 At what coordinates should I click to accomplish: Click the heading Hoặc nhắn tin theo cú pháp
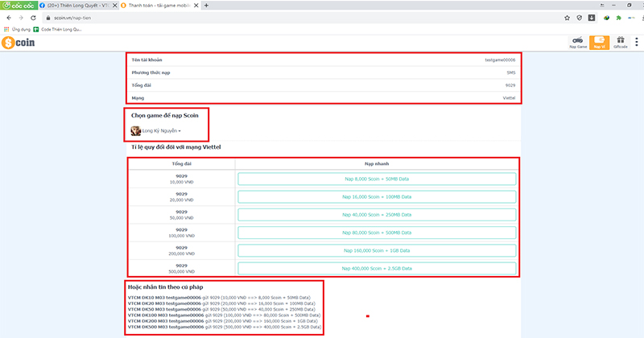click(166, 287)
